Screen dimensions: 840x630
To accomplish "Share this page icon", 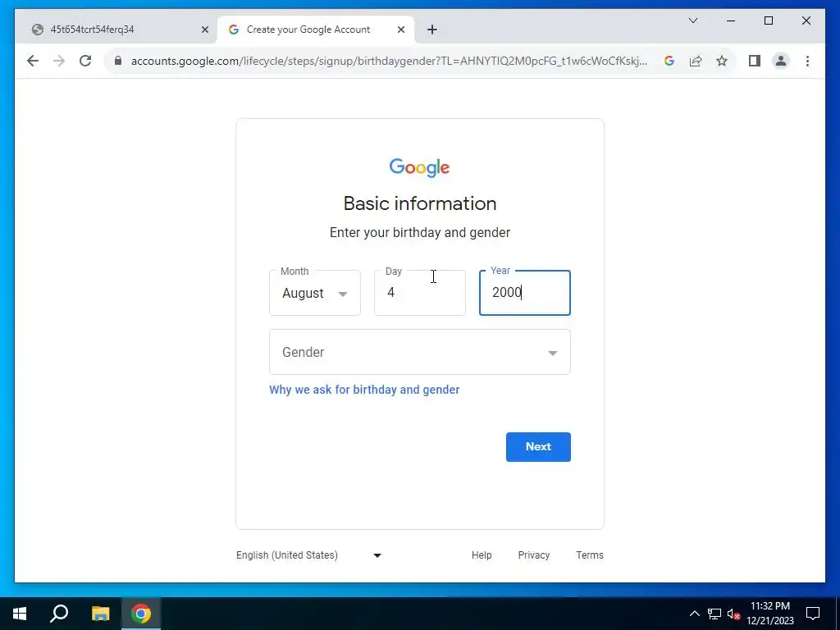I will (696, 61).
